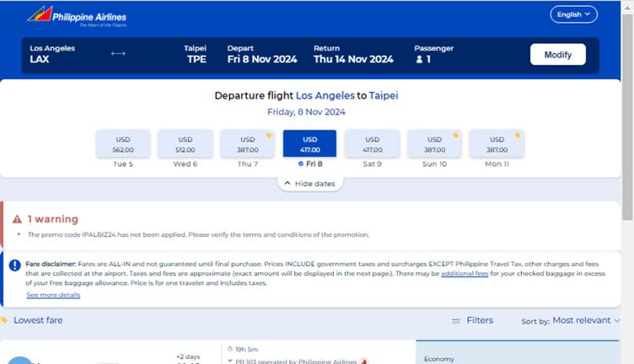Click the round-trip arrows icon
634x364 pixels.
pyautogui.click(x=118, y=53)
